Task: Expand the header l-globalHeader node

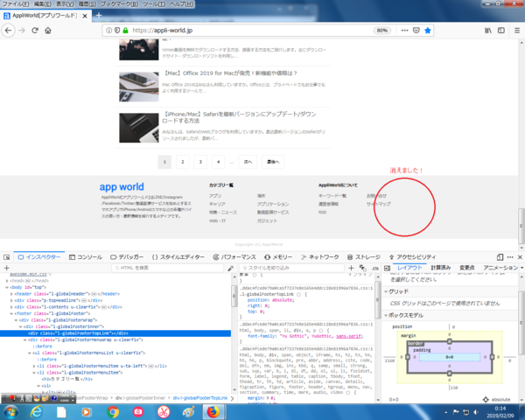Action: [10, 293]
